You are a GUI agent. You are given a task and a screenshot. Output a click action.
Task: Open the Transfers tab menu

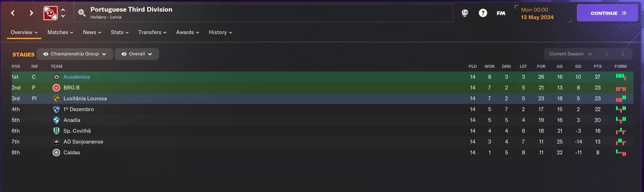152,32
